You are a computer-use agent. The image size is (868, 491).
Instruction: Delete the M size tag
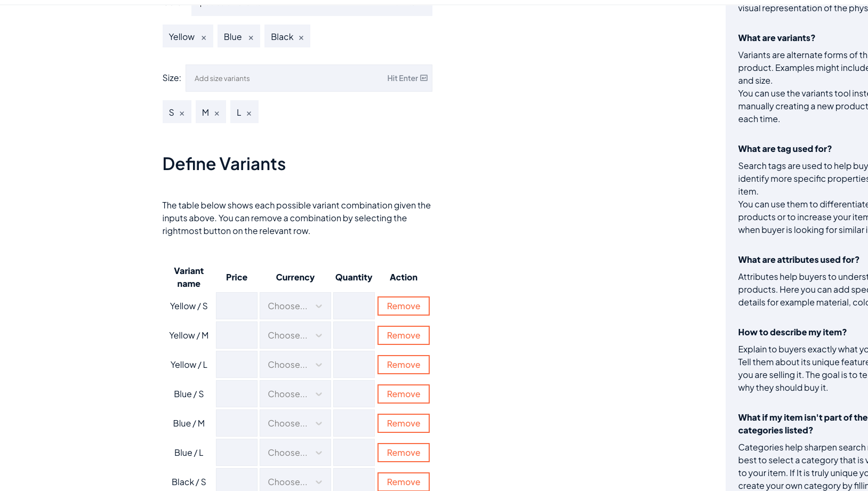tap(216, 112)
